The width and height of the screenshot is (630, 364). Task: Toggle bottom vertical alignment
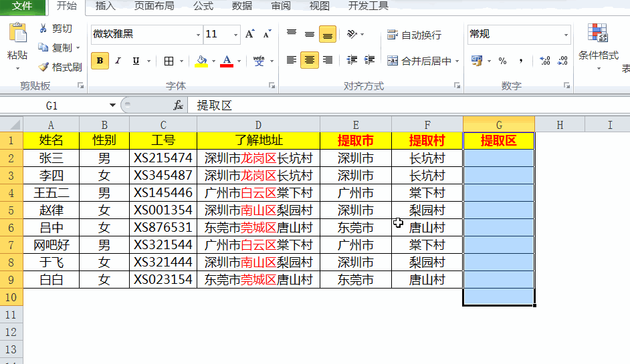pyautogui.click(x=328, y=34)
